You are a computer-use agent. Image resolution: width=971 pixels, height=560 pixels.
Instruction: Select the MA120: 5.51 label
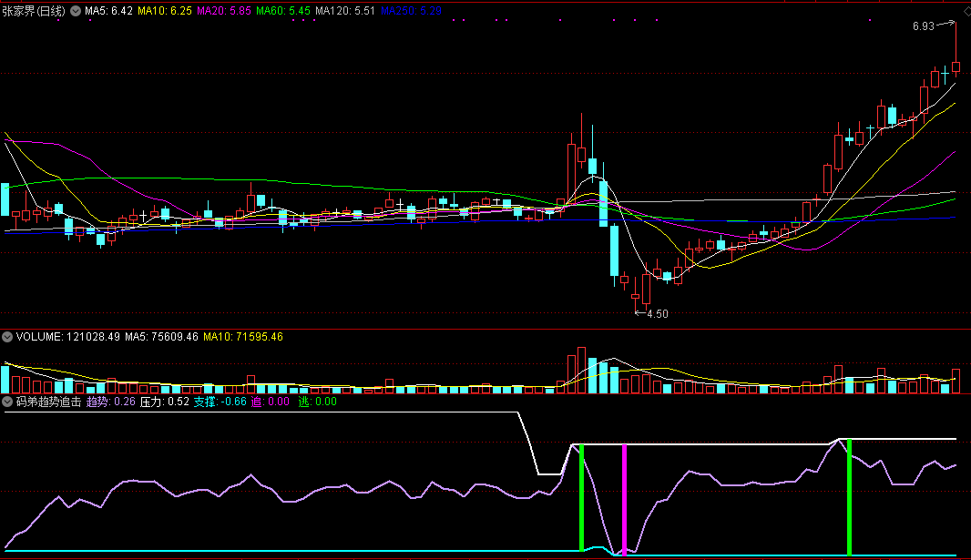(345, 11)
